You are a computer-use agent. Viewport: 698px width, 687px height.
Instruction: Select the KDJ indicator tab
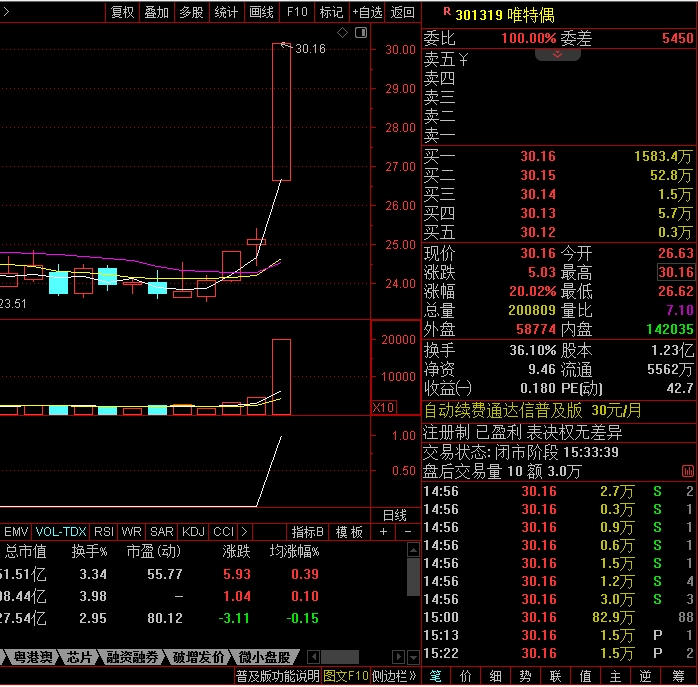[x=193, y=532]
